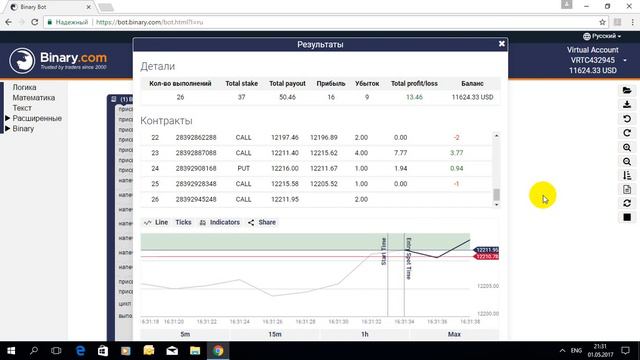Bookmark page with the star icon
Image resolution: width=640 pixels, height=360 pixels.
(602, 22)
